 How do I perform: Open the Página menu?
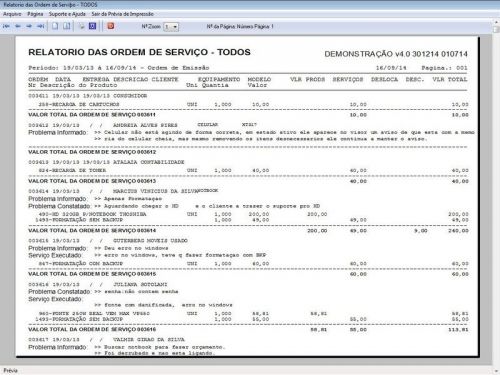click(x=35, y=14)
